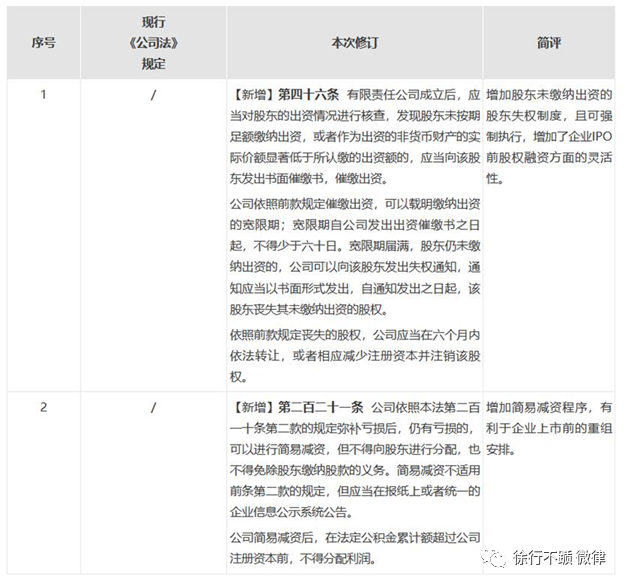This screenshot has height=585, width=625.
Task: Click the slash cell in row 2
Action: point(152,408)
